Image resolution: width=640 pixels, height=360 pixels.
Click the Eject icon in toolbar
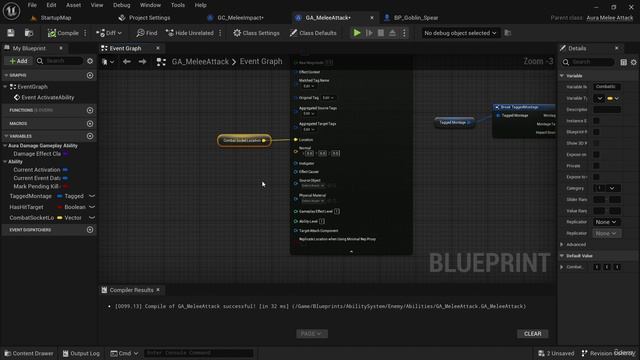[392, 33]
